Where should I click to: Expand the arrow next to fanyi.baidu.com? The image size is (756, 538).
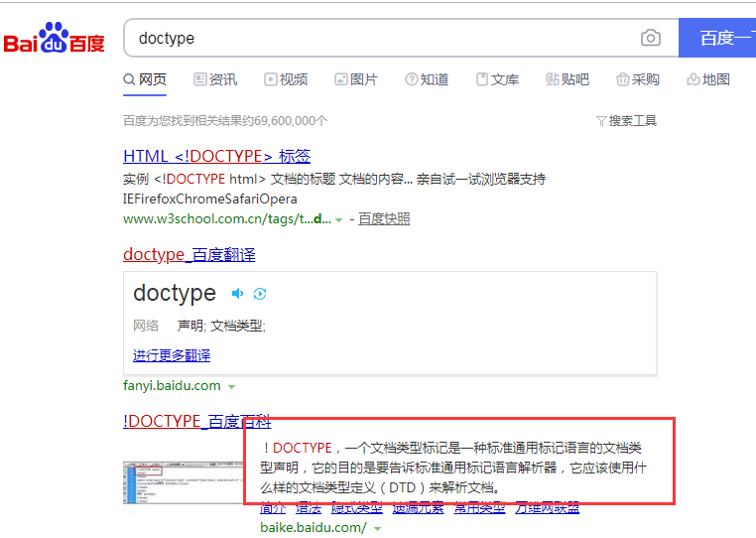(231, 387)
